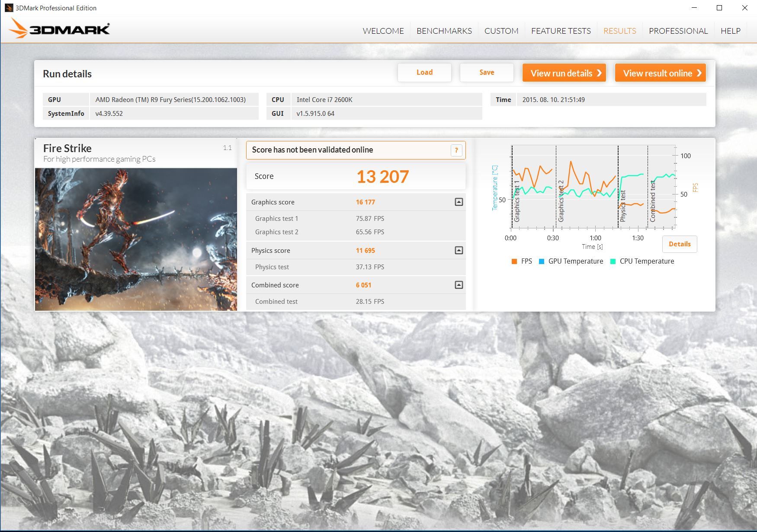Click the 3DMark title bar app icon

point(9,8)
